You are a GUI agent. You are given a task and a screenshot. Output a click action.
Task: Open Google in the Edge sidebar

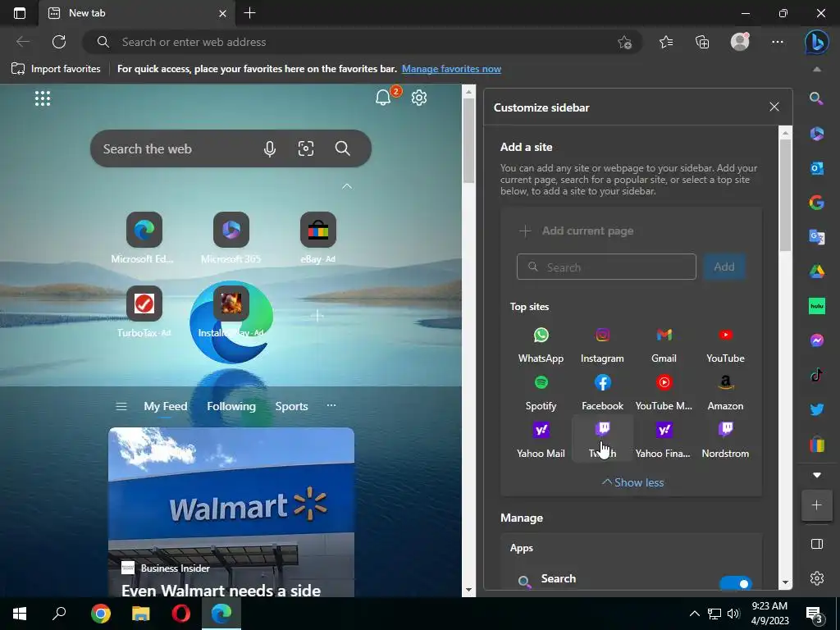[x=816, y=203]
